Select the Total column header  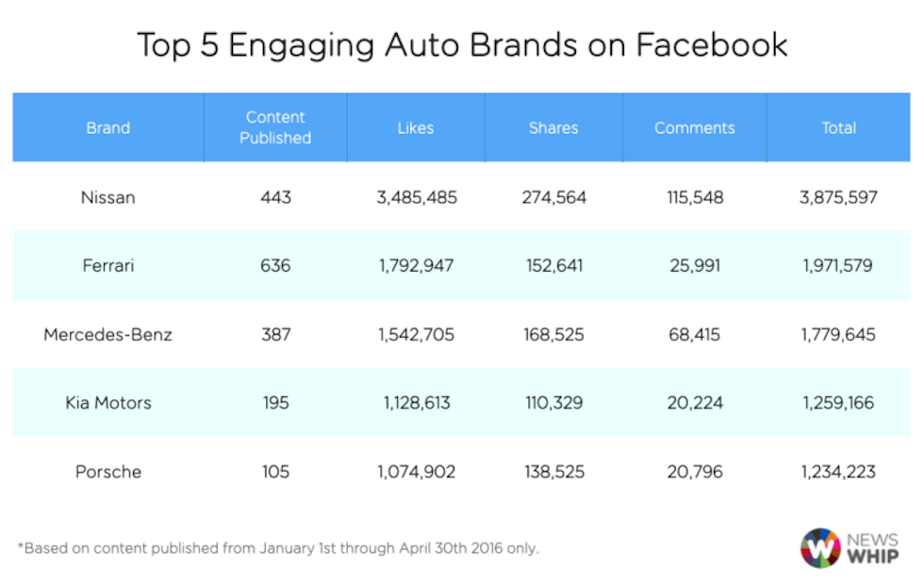tap(838, 127)
